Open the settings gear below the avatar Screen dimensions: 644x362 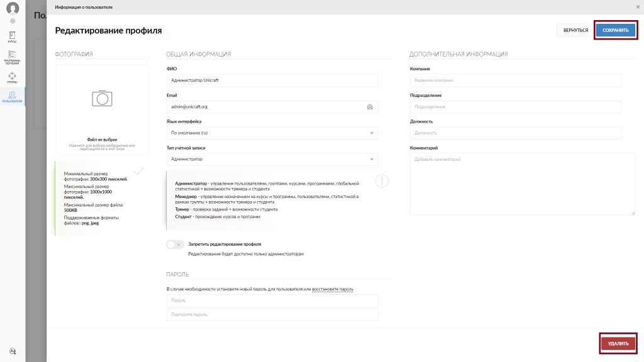[13, 21]
